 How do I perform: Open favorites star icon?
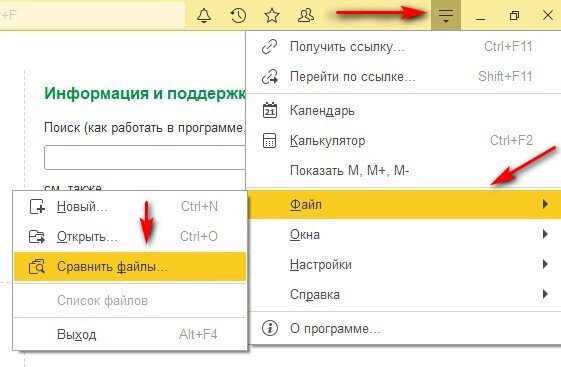272,15
